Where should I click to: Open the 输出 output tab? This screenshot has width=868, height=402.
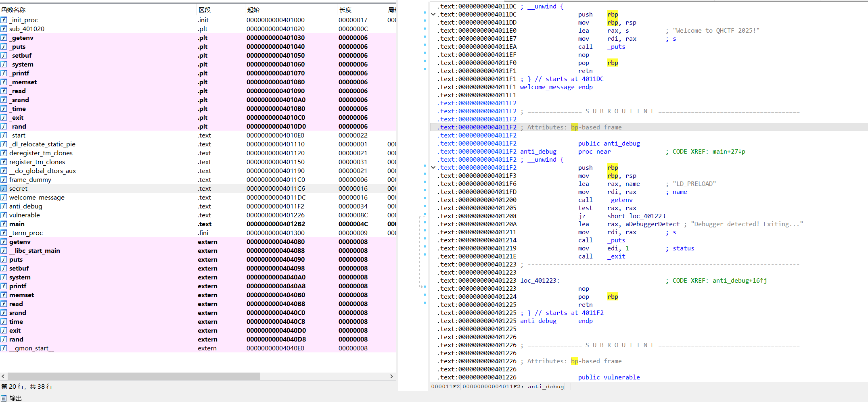[16, 398]
